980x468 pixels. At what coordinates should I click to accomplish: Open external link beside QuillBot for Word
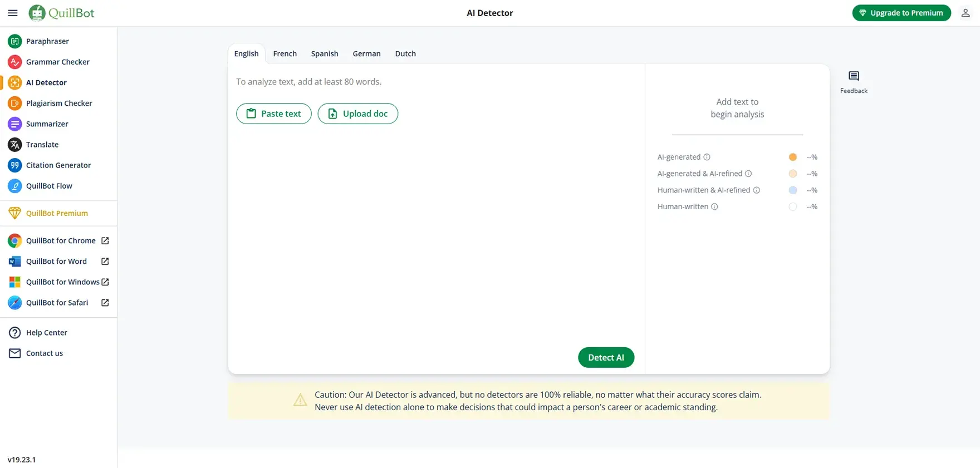(105, 261)
